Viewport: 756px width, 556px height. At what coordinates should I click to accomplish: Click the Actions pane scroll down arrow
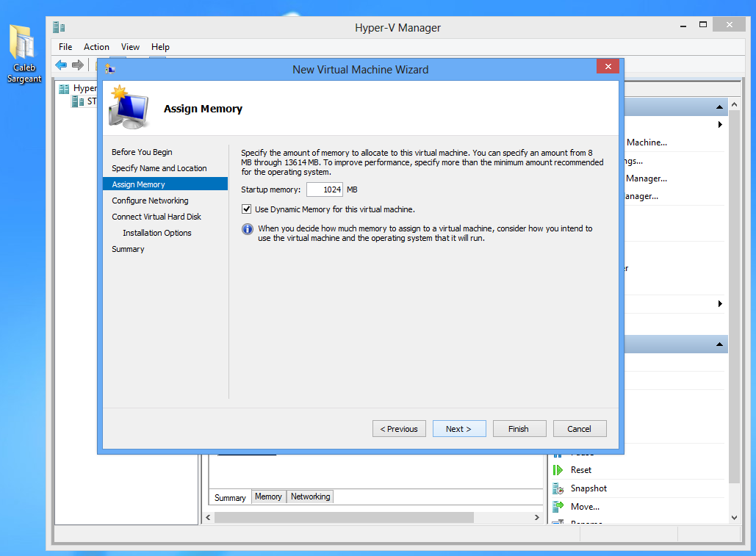734,518
